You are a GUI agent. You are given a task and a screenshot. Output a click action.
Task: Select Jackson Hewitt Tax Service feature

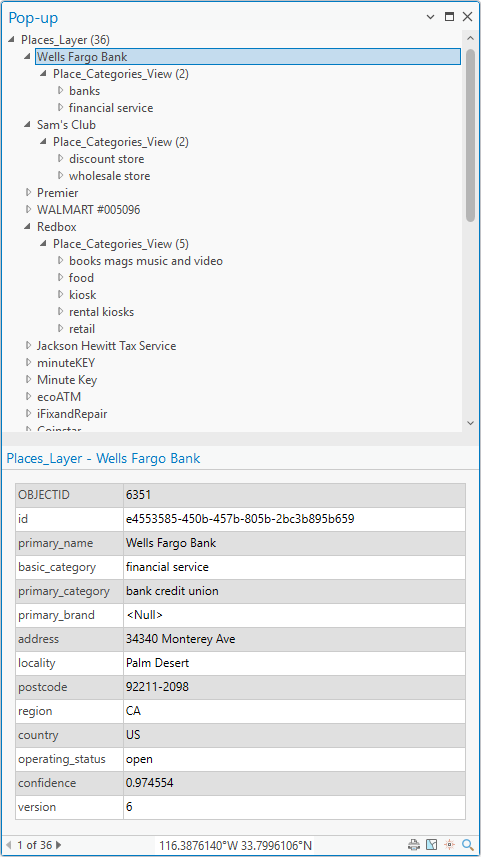[x=107, y=346]
